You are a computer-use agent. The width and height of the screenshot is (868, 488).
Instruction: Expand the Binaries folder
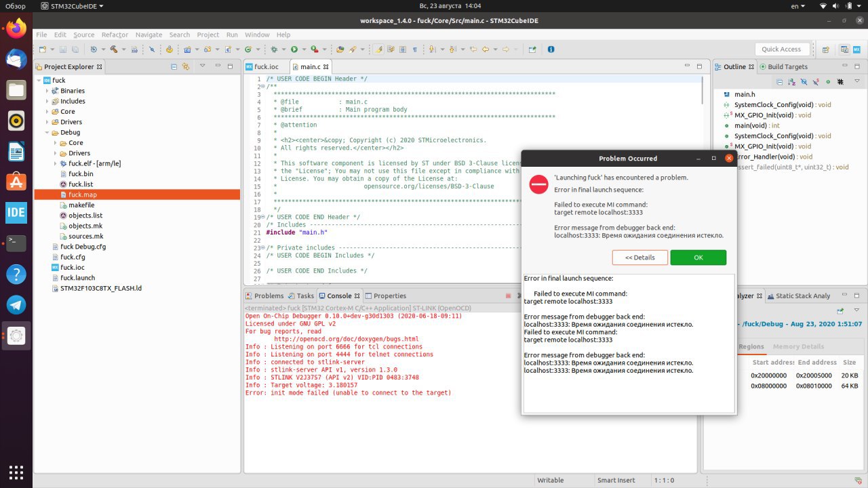[47, 91]
